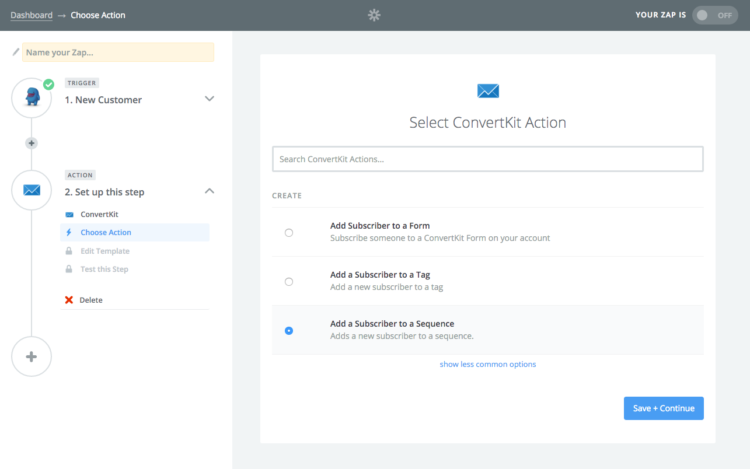This screenshot has height=469, width=750.
Task: Open the Test this Step sub-step
Action: coord(104,269)
